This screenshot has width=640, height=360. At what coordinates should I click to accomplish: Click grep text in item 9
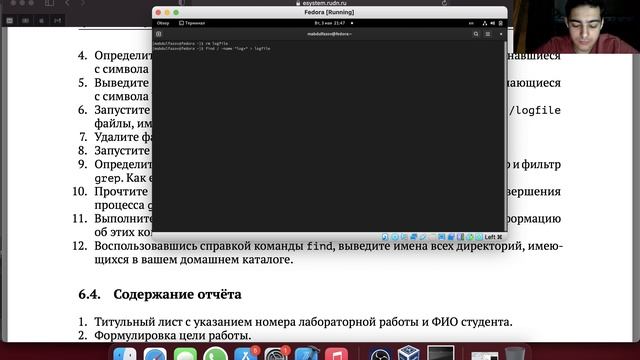[108, 179]
